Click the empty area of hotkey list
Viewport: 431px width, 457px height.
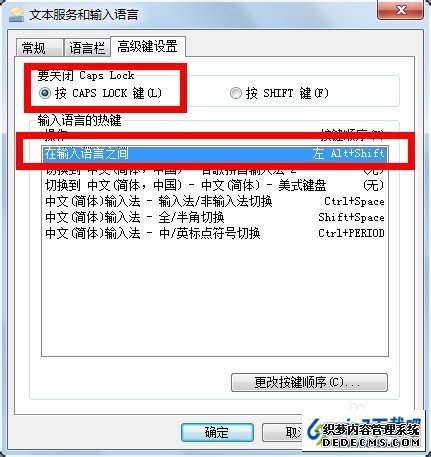pos(215,298)
